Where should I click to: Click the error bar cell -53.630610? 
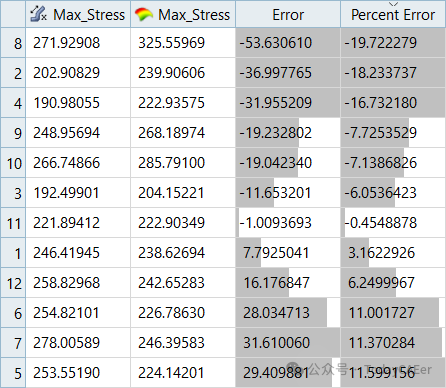(x=288, y=43)
